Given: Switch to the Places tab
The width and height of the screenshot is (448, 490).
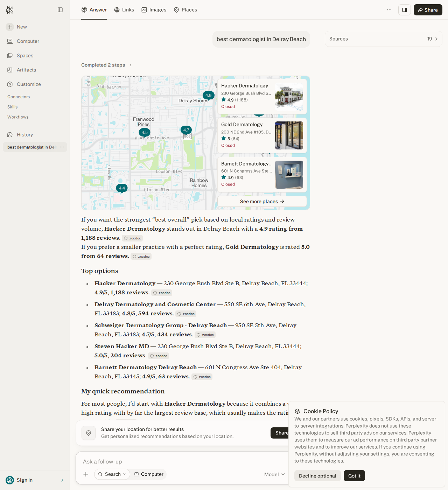Looking at the screenshot, I should click(x=185, y=10).
